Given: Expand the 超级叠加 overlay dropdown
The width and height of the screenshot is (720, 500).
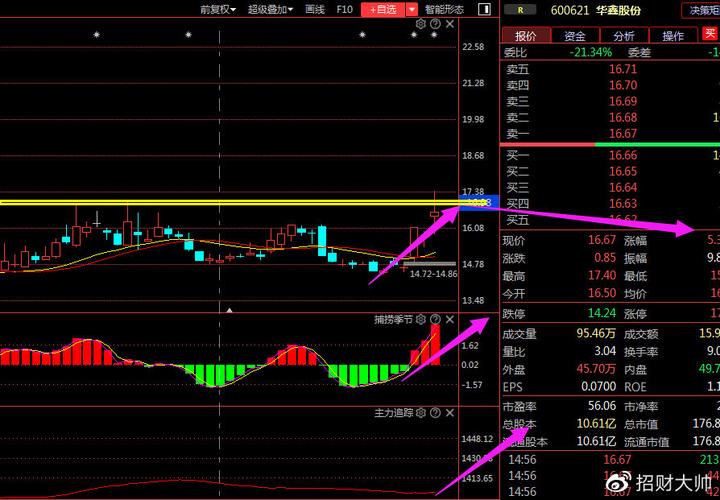Looking at the screenshot, I should click(x=270, y=9).
